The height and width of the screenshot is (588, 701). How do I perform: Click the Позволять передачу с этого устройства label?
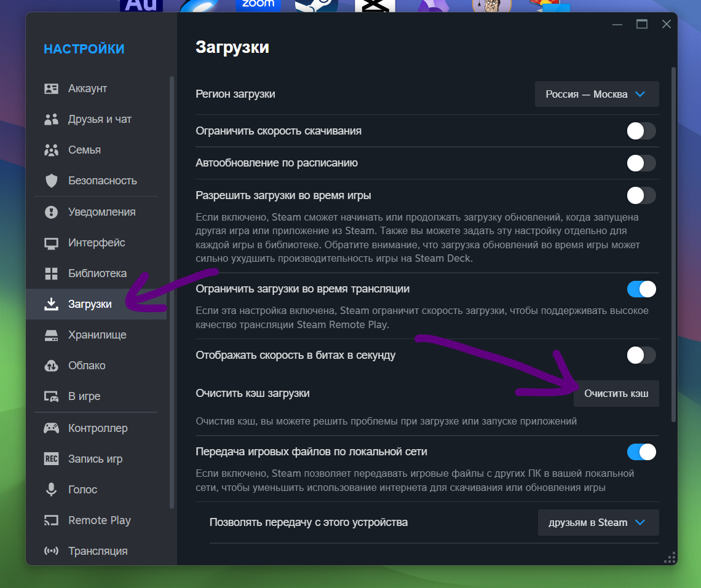tap(309, 522)
